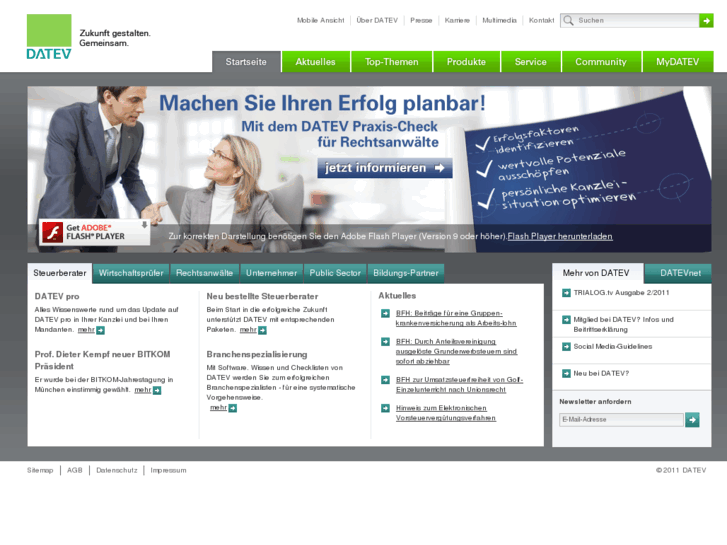Screen dimensions: 727x545
Task: Open the Presse link
Action: coord(421,20)
